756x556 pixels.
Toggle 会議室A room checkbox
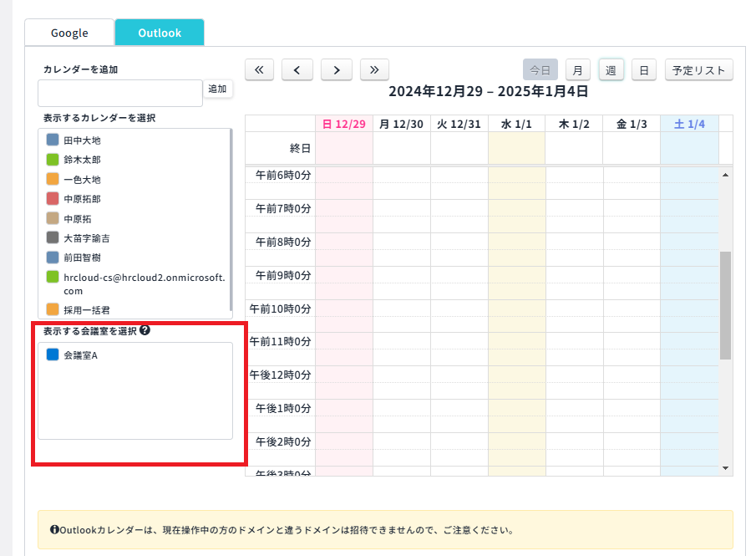tap(53, 355)
